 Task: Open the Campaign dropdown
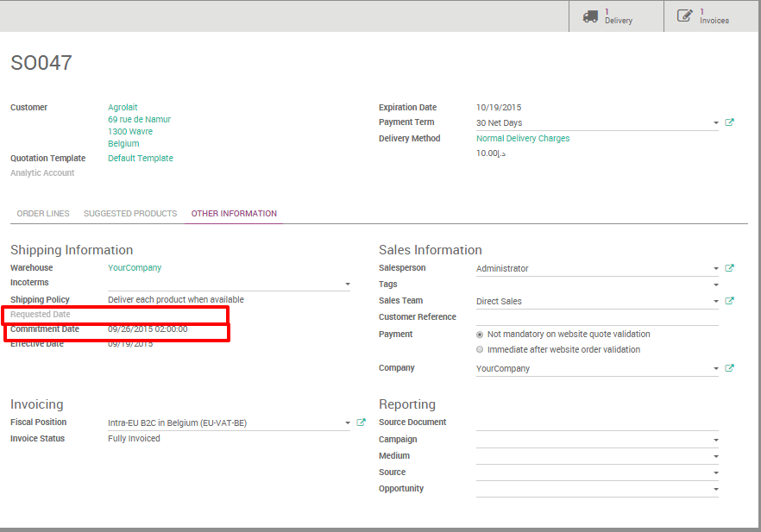[x=715, y=439]
